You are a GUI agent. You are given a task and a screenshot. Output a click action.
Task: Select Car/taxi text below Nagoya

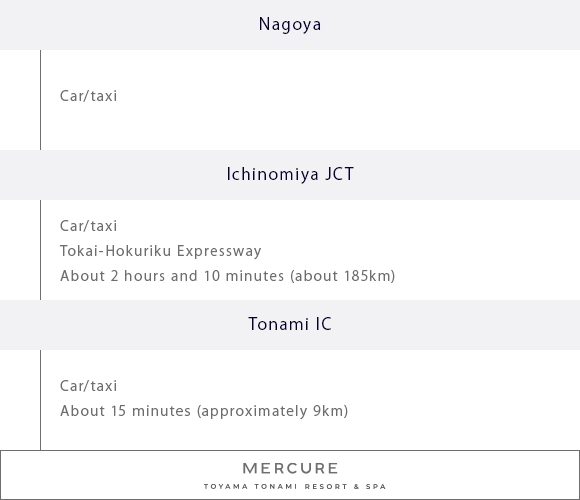coord(88,96)
